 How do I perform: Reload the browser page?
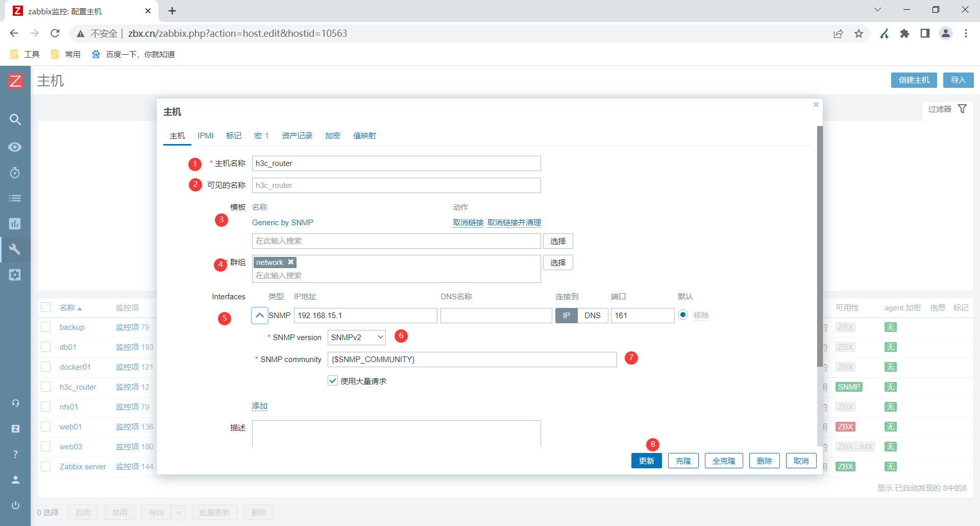pos(55,33)
